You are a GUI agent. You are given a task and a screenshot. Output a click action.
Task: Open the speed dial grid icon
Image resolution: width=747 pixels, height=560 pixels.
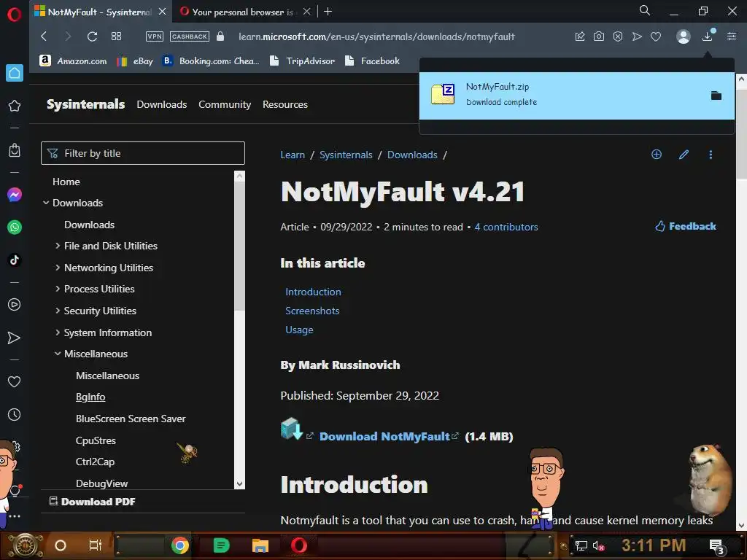(x=116, y=36)
